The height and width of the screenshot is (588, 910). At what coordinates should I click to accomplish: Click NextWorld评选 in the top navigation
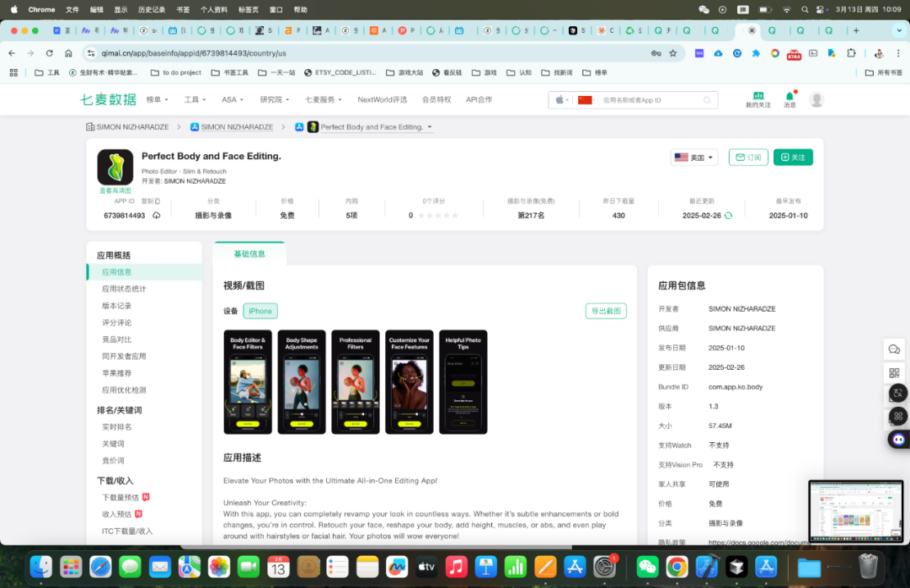(383, 100)
